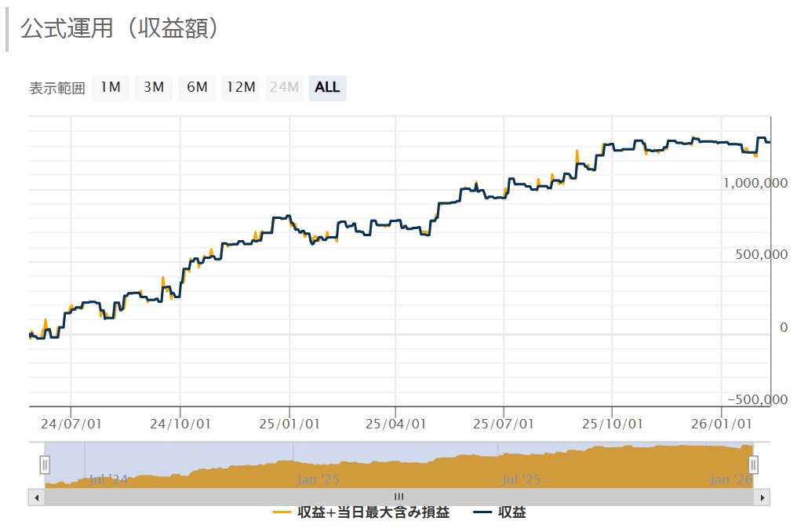Click navigator at Jan '25 label

coord(318,478)
